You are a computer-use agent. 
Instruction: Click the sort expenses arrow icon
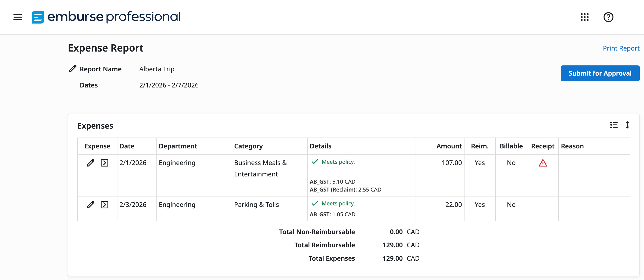pyautogui.click(x=627, y=125)
